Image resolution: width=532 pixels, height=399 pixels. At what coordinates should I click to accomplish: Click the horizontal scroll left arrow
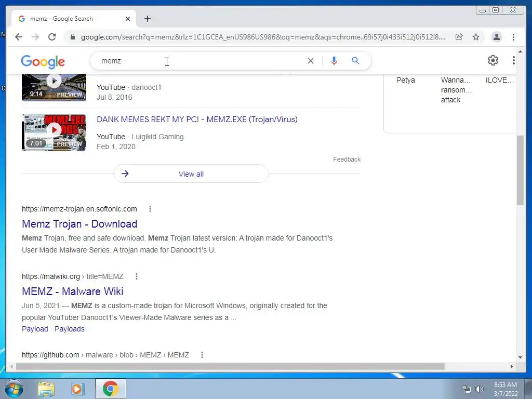11,366
